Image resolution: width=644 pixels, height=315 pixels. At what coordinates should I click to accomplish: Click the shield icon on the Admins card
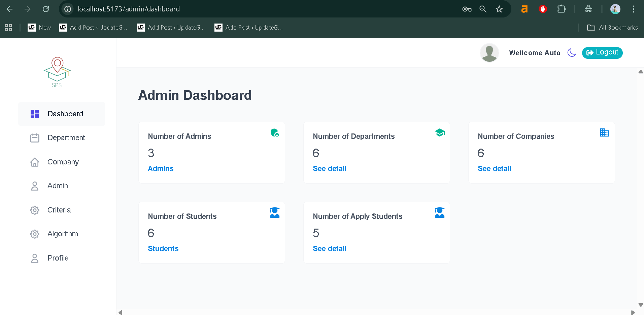pyautogui.click(x=274, y=133)
